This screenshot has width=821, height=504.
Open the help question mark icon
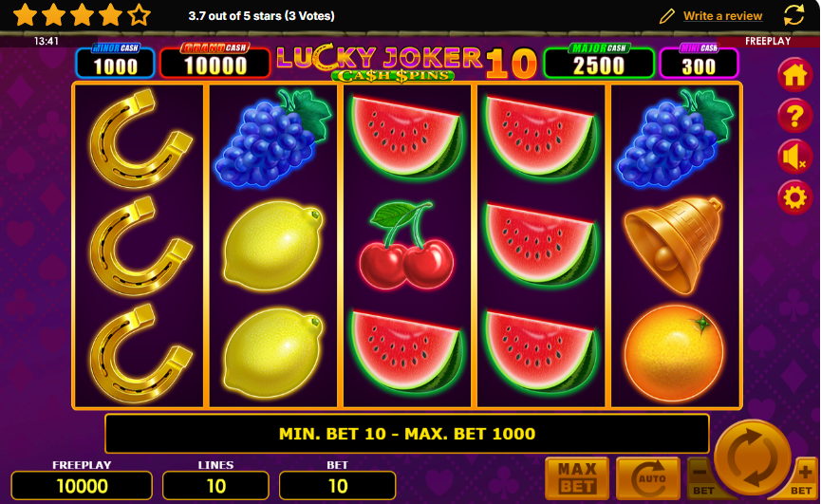click(794, 116)
